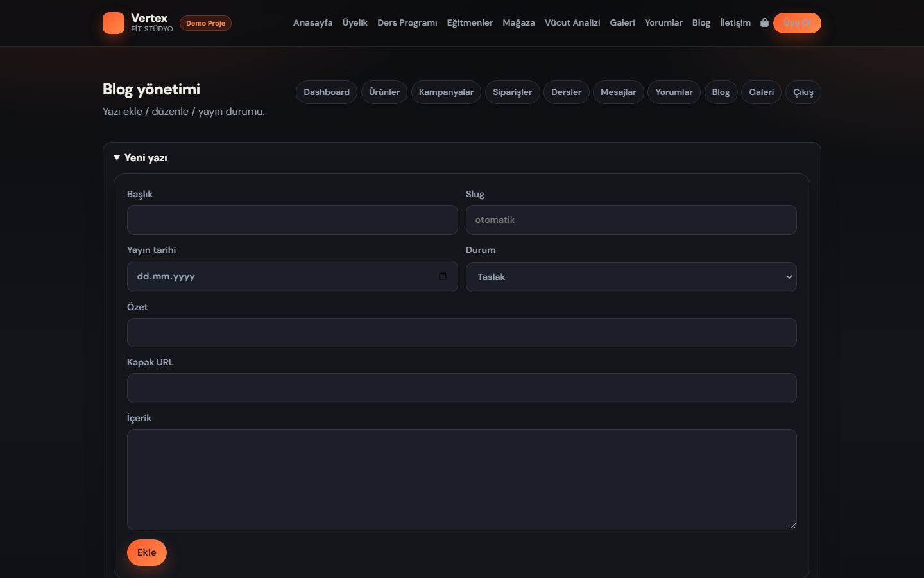This screenshot has width=924, height=578.
Task: Open the Durum dropdown showing Taslak
Action: (x=631, y=277)
